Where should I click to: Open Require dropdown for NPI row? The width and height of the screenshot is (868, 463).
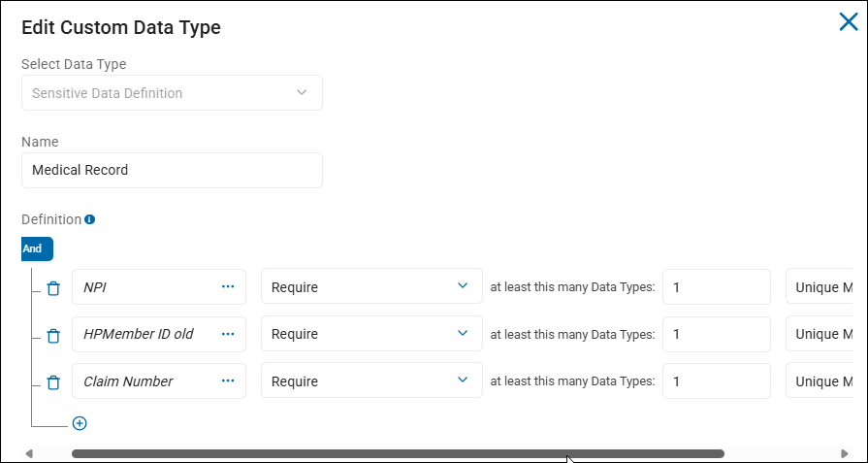click(x=370, y=286)
